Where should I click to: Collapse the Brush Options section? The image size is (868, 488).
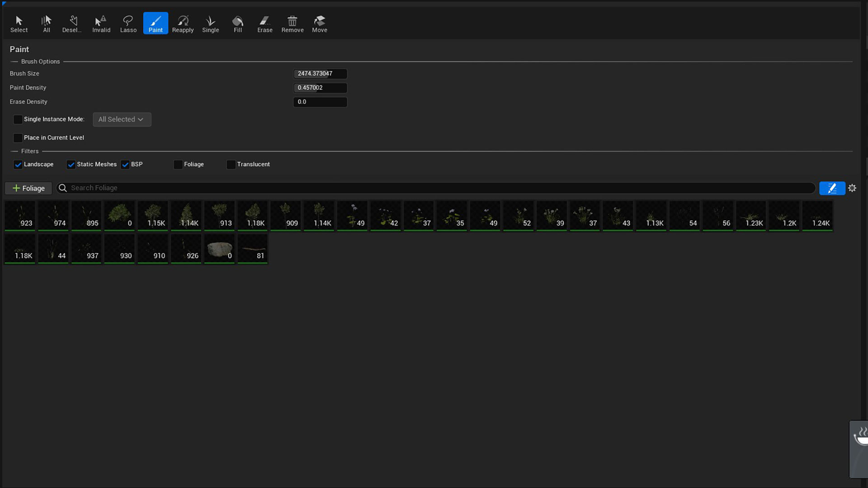[40, 61]
